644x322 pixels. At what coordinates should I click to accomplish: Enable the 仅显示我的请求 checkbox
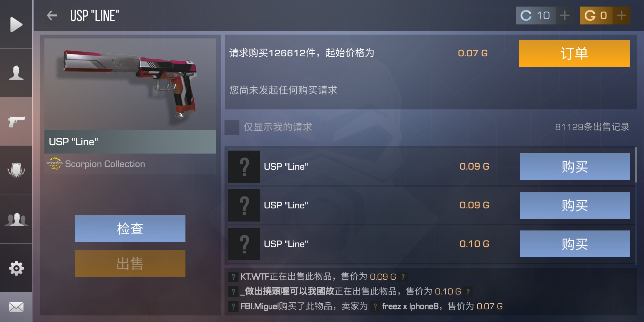[232, 127]
